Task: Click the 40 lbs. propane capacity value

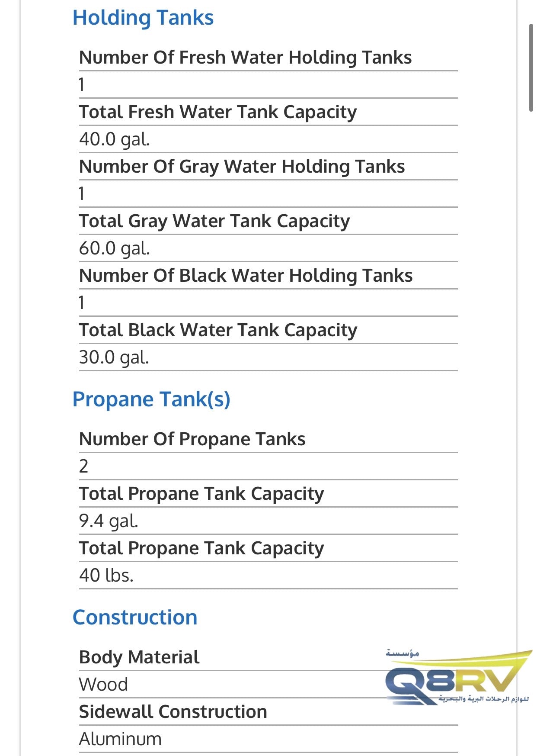Action: point(106,576)
